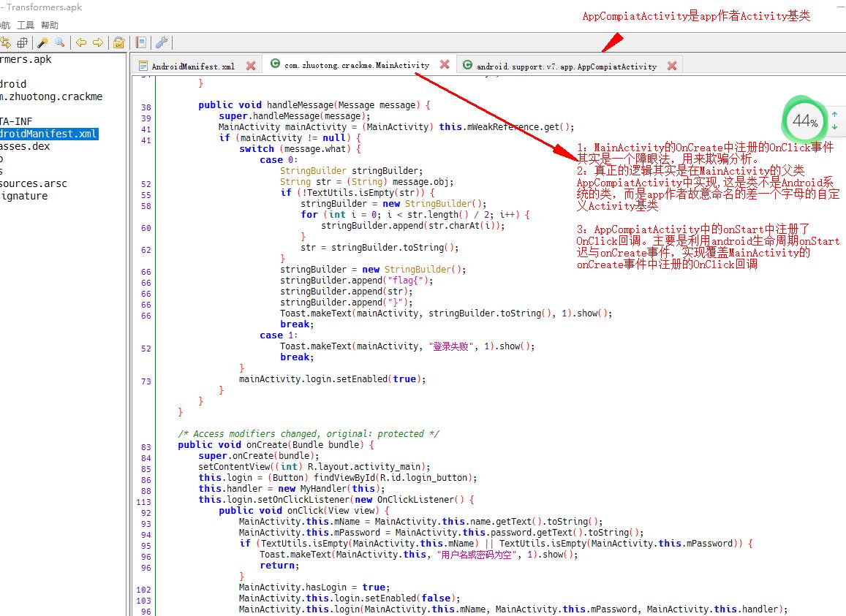
Task: Select resources.arsc in the project tree
Action: point(26,183)
